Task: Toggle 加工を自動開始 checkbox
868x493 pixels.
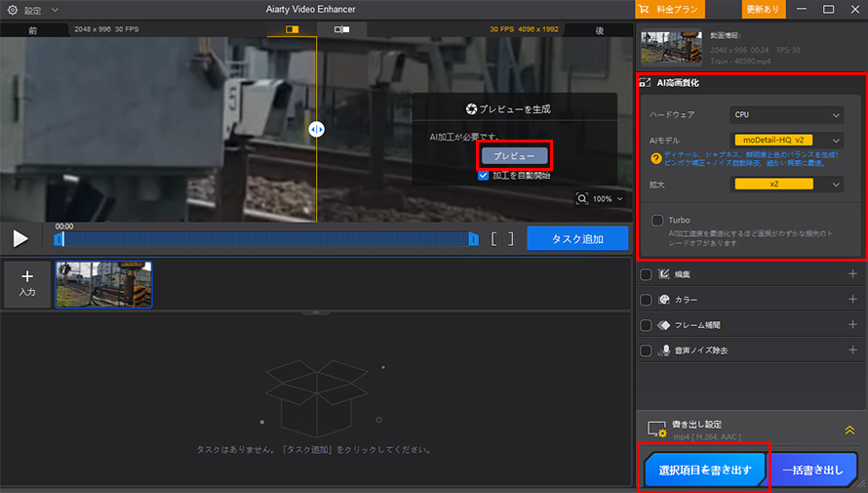Action: [484, 176]
